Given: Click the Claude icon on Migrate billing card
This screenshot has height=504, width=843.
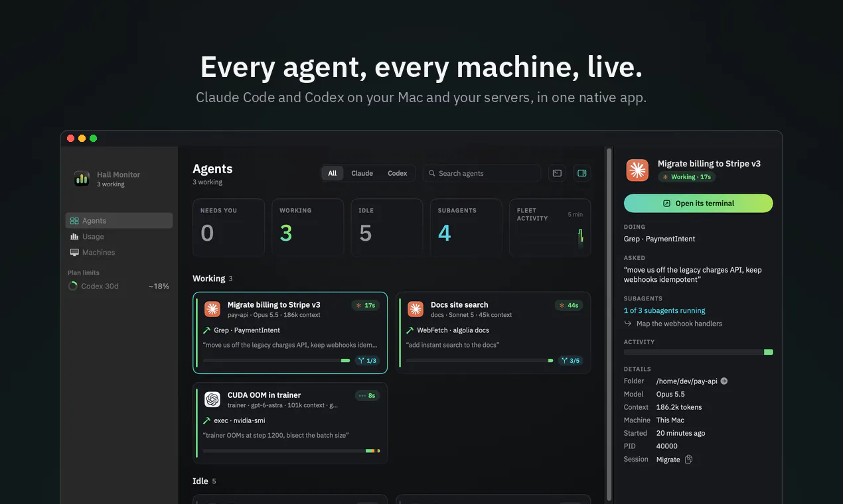Looking at the screenshot, I should pos(212,309).
